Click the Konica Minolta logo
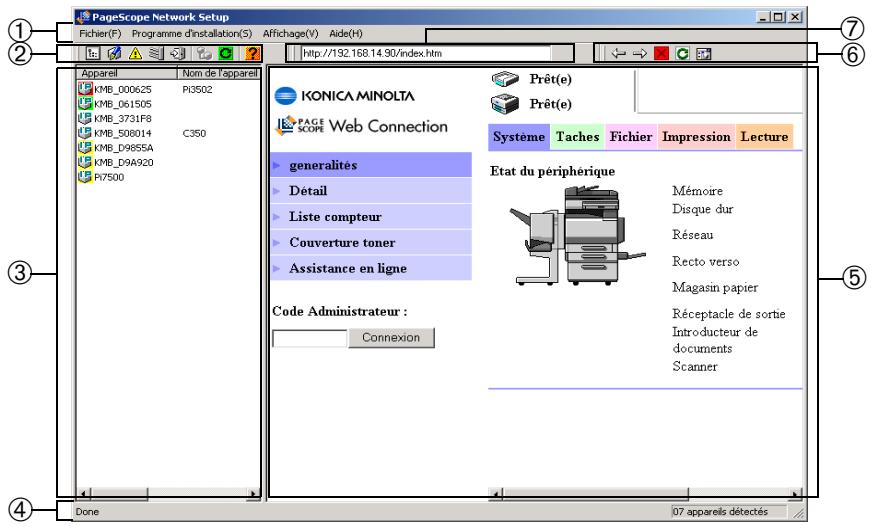Screen dimensions: 871x526 344,96
